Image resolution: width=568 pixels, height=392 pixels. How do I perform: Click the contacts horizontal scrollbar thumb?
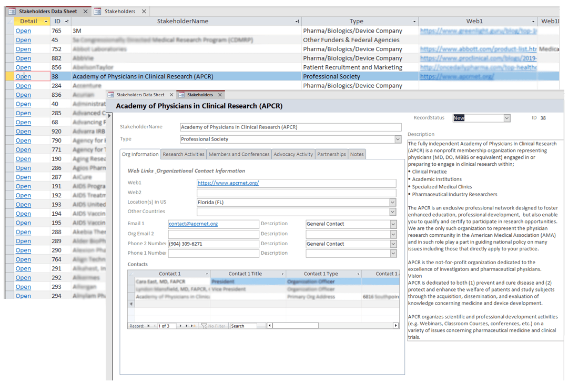(x=296, y=326)
